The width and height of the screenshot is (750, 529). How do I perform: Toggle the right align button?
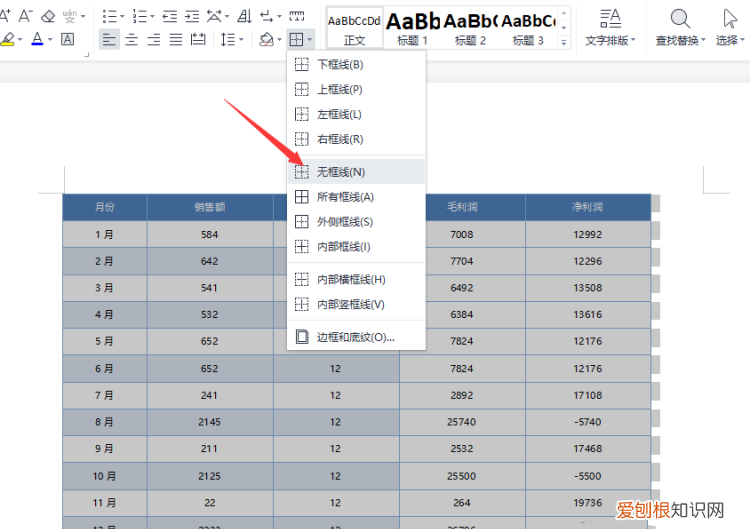153,39
